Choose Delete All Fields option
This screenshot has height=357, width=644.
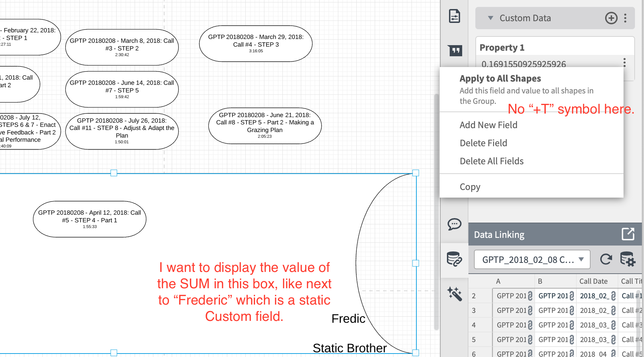[491, 161]
